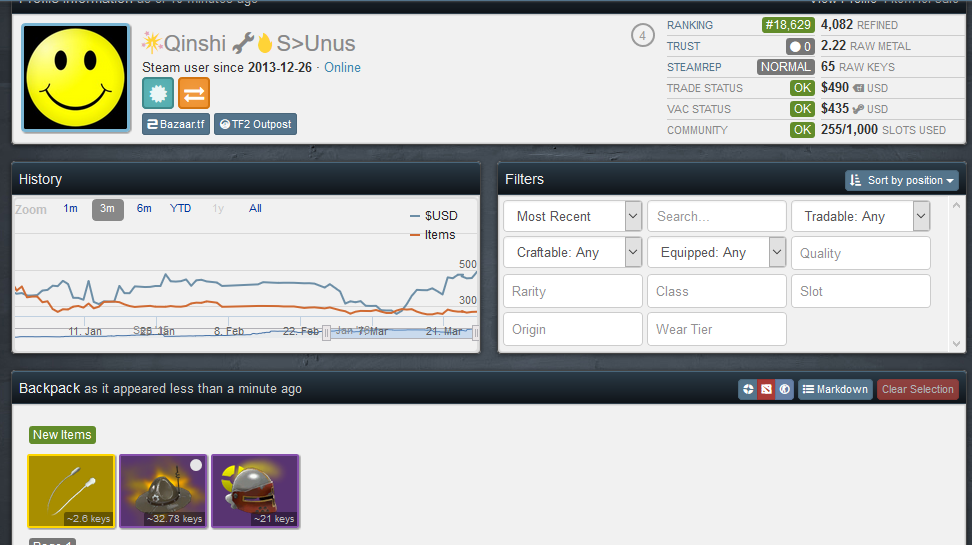Toggle the Items series in chart legend
The width and height of the screenshot is (972, 545).
tap(433, 235)
